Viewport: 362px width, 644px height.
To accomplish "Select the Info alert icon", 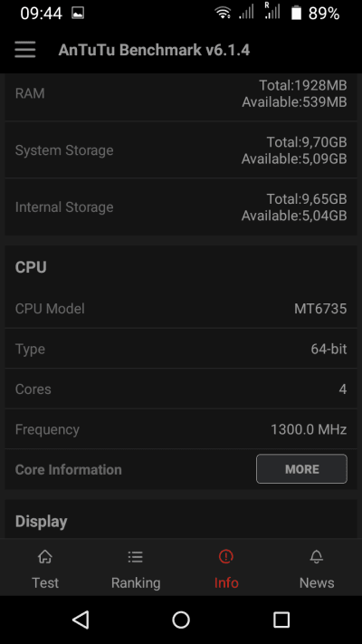I will pos(226,557).
